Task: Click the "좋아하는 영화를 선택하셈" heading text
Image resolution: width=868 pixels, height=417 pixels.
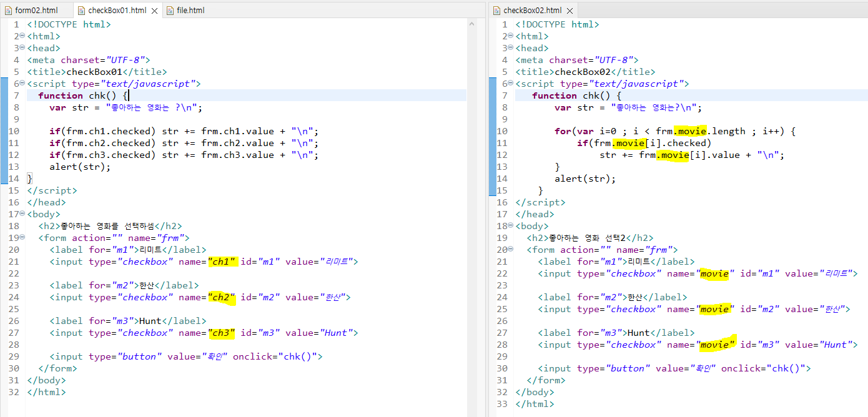Action: point(107,226)
